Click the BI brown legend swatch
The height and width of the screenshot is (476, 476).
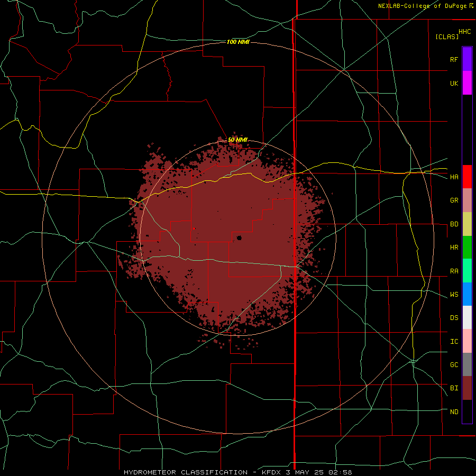coord(467,388)
